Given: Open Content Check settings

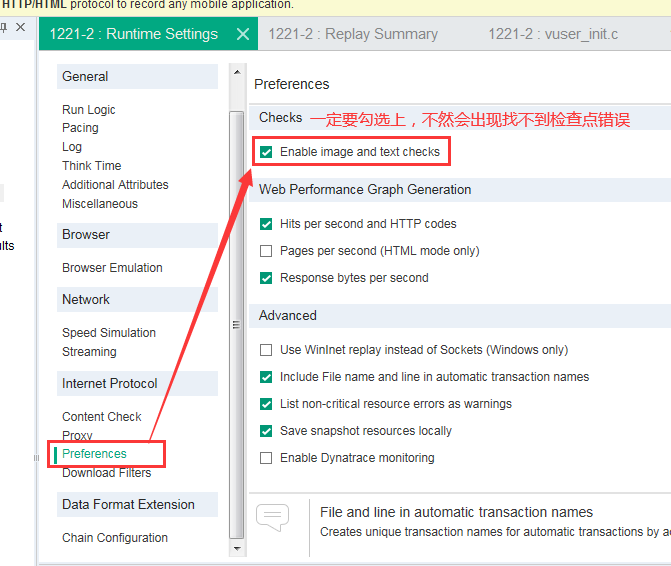Looking at the screenshot, I should [101, 417].
